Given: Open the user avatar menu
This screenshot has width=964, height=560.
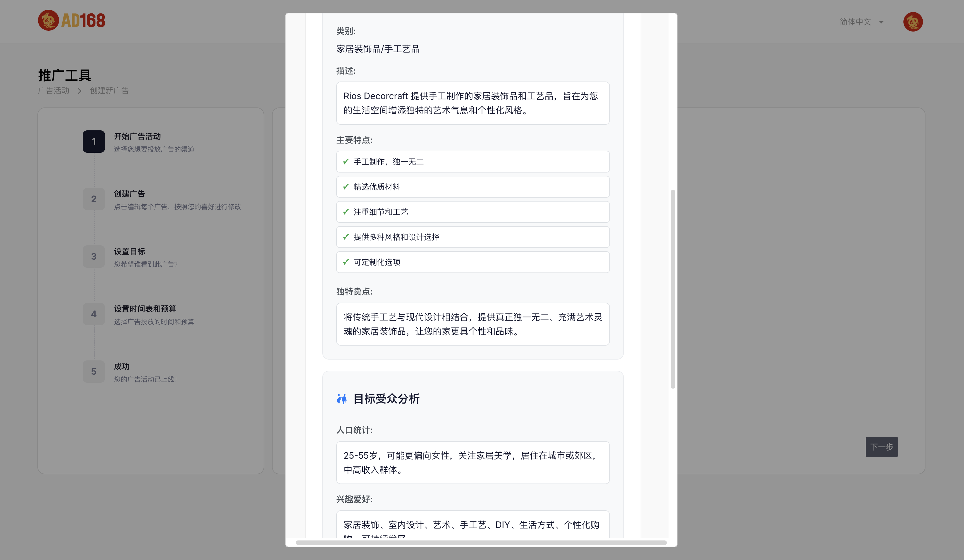Looking at the screenshot, I should click(x=913, y=22).
